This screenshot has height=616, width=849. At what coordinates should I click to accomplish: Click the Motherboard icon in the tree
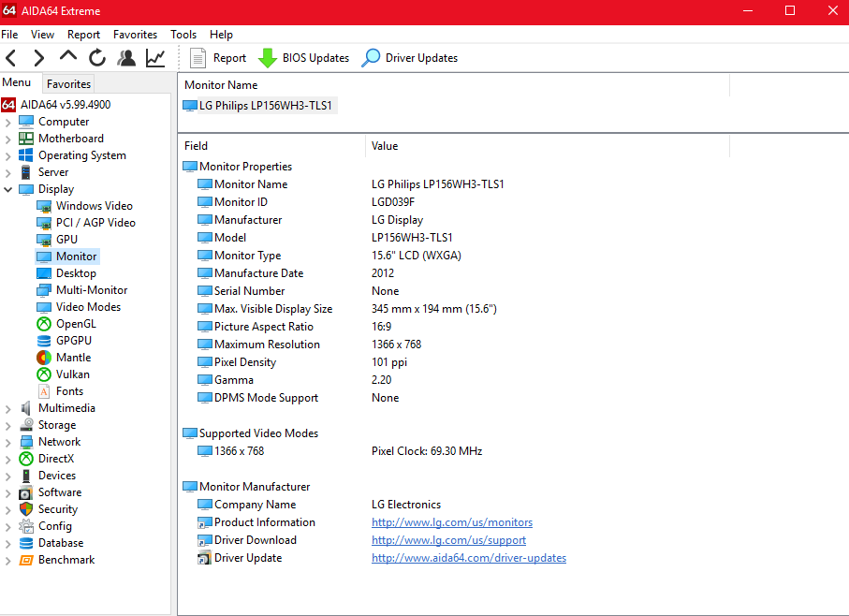(x=26, y=139)
